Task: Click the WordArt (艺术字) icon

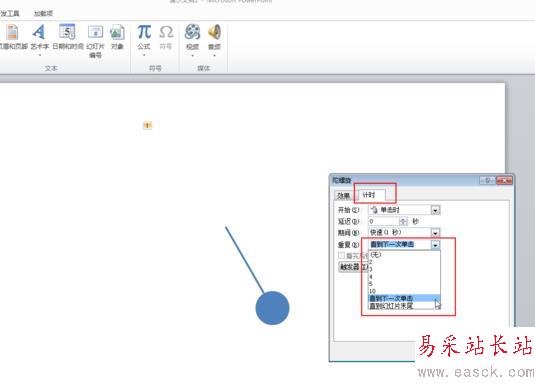Action: pyautogui.click(x=39, y=32)
